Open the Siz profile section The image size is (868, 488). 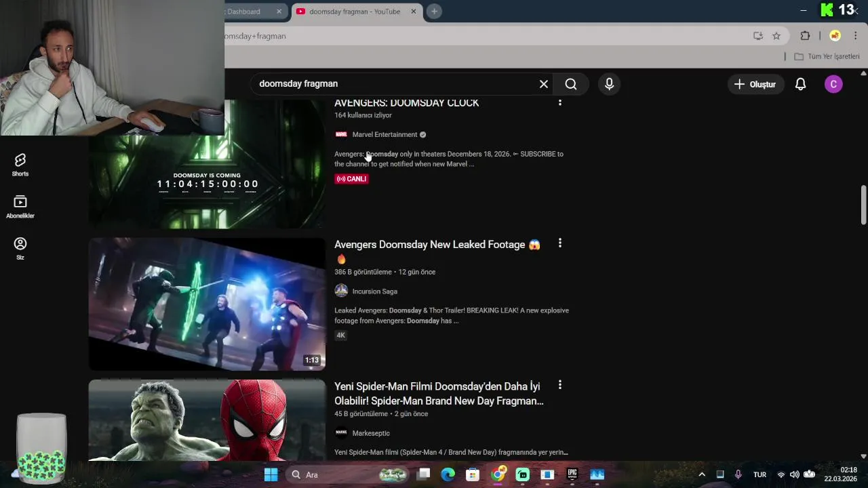(x=20, y=248)
